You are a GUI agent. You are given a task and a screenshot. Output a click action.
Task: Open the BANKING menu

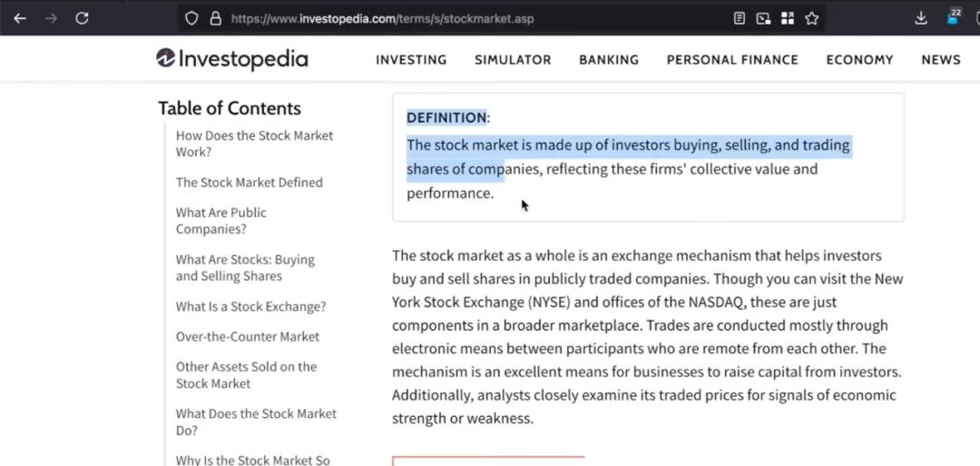point(609,60)
